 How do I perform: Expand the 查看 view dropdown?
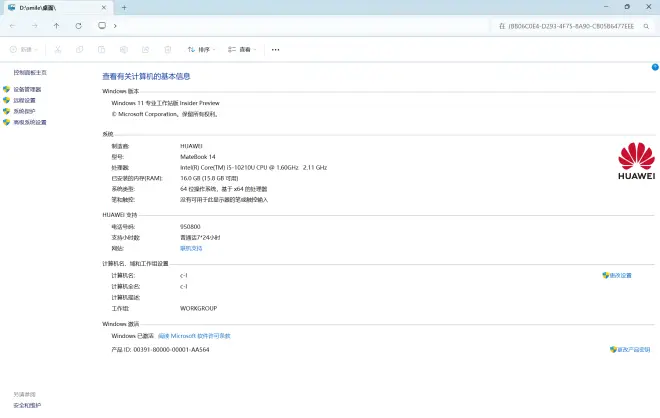click(243, 49)
